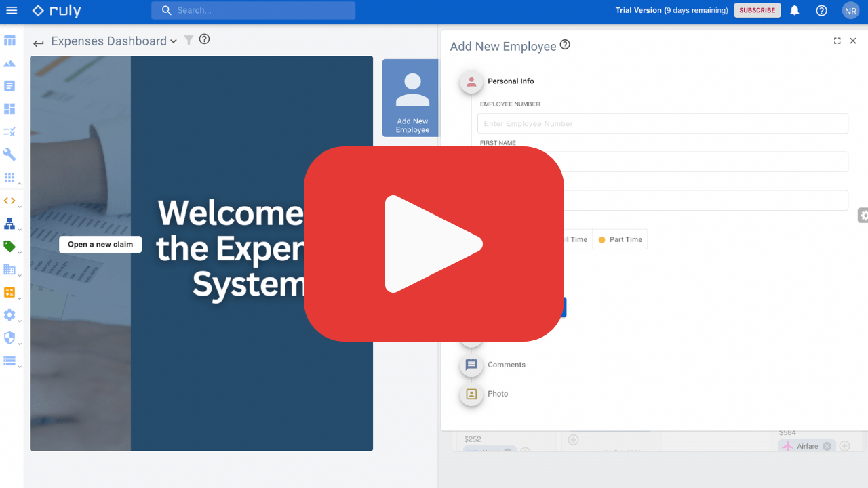Expand the building sidebar submenu arrow
The width and height of the screenshot is (868, 488).
point(19,276)
